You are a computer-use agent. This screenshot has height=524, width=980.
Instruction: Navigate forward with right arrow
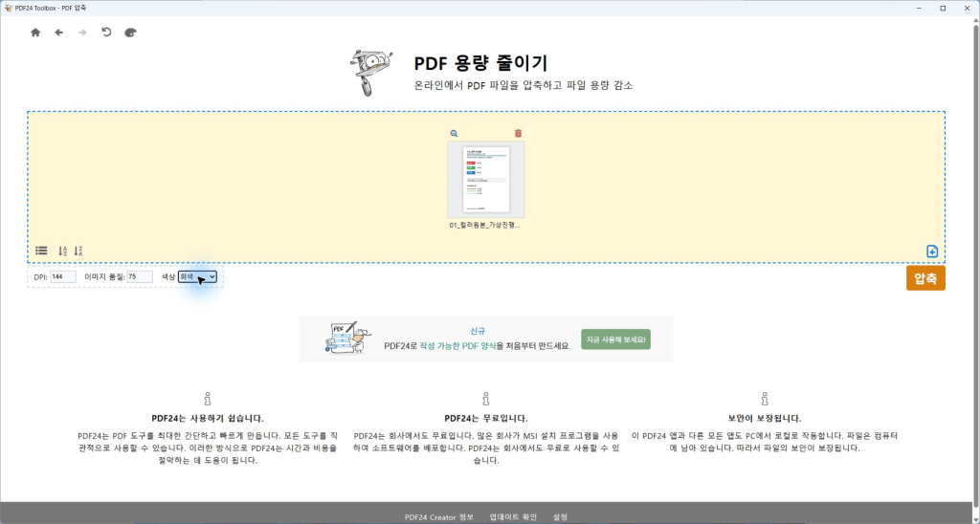point(82,33)
